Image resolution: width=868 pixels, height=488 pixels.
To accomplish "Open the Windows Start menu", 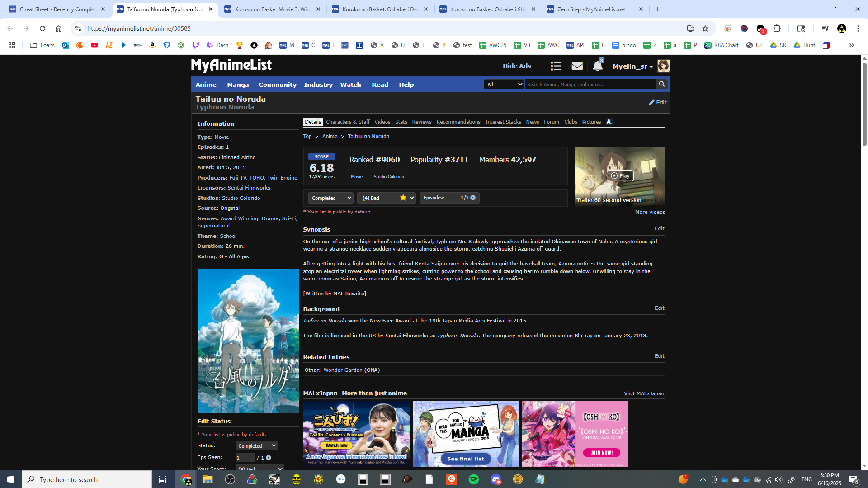I will coord(11,479).
